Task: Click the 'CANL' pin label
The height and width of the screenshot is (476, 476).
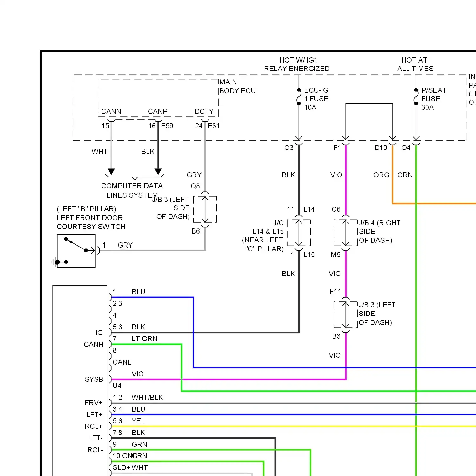Action: pos(122,362)
